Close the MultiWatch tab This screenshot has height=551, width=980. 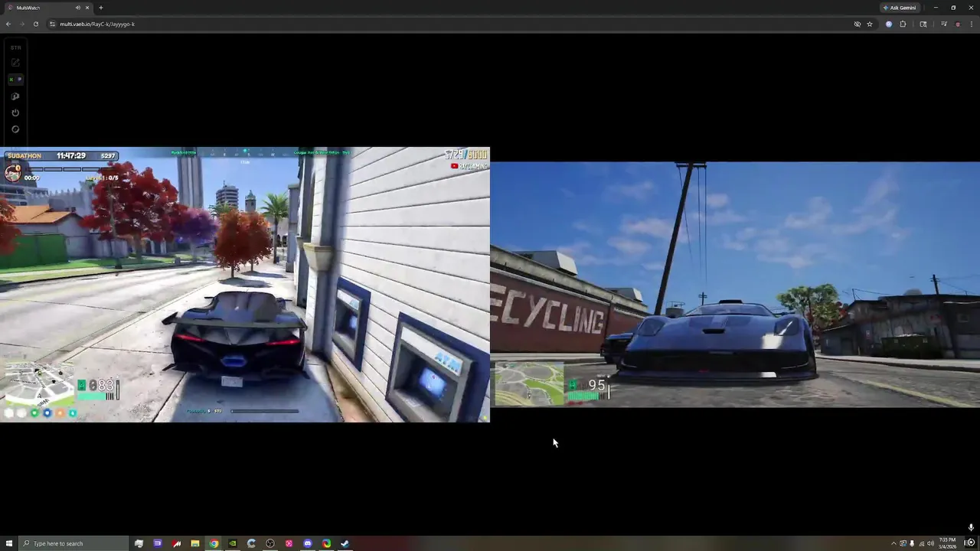87,8
